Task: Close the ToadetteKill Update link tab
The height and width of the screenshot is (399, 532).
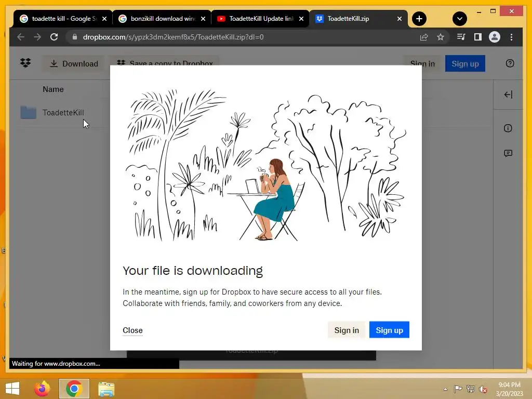Action: pyautogui.click(x=301, y=19)
